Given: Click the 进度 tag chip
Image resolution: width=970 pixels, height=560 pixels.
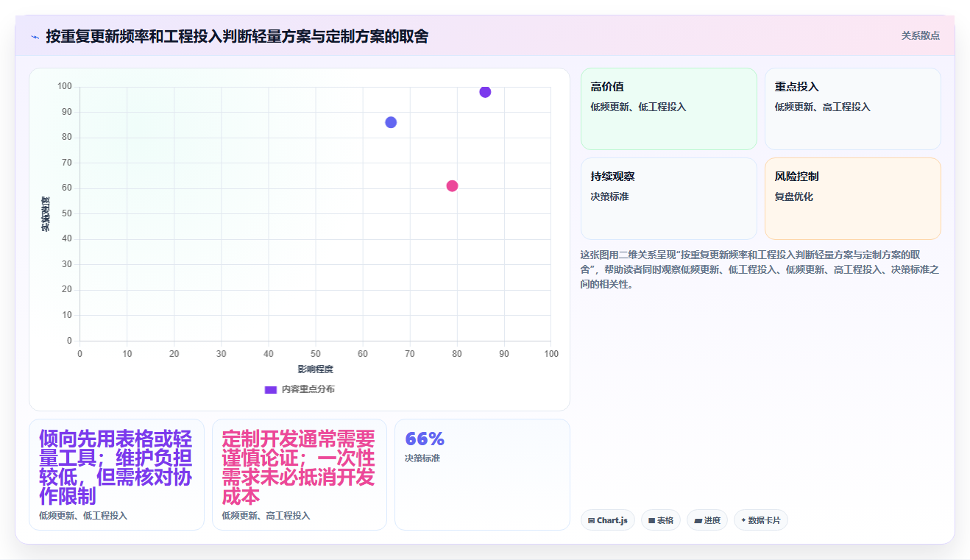Looking at the screenshot, I should (x=707, y=520).
